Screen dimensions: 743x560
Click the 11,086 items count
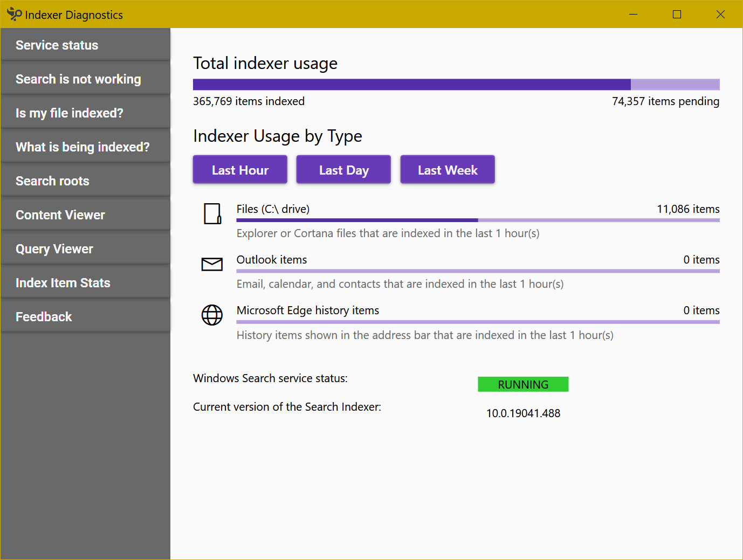tap(688, 209)
